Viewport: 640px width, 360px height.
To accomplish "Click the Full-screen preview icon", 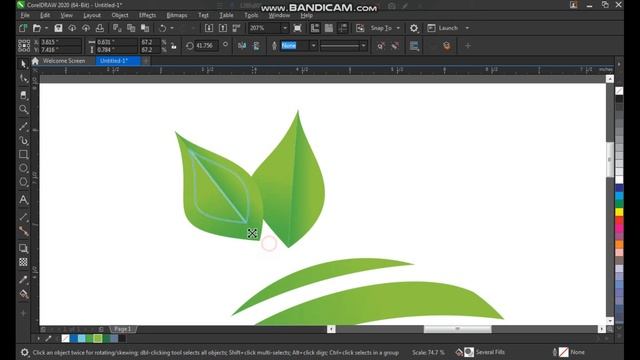I will [x=298, y=28].
